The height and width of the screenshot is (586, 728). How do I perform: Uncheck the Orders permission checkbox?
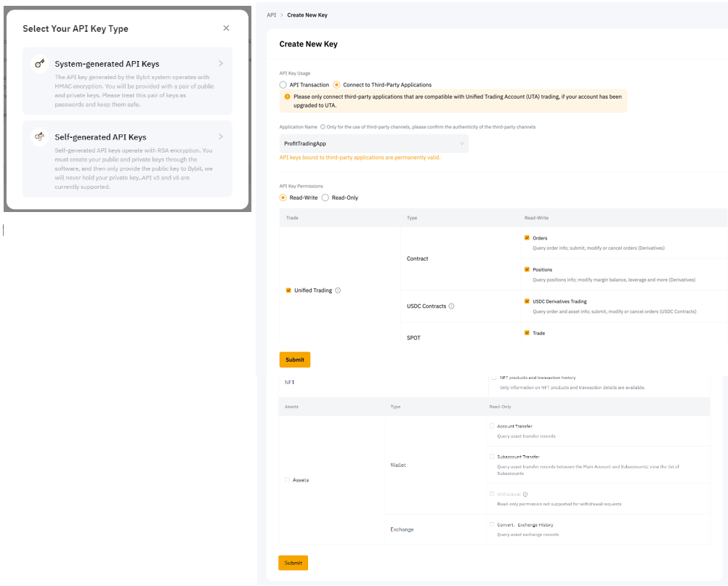point(527,238)
